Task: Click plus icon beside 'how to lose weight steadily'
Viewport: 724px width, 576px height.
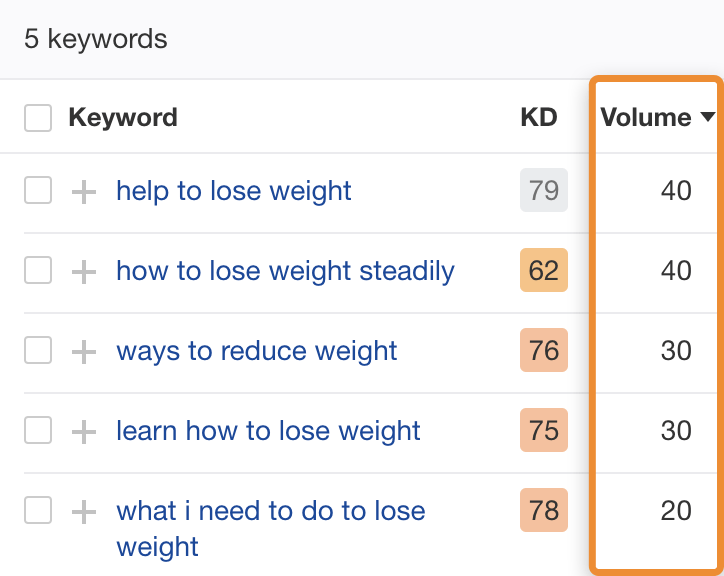Action: 84,271
